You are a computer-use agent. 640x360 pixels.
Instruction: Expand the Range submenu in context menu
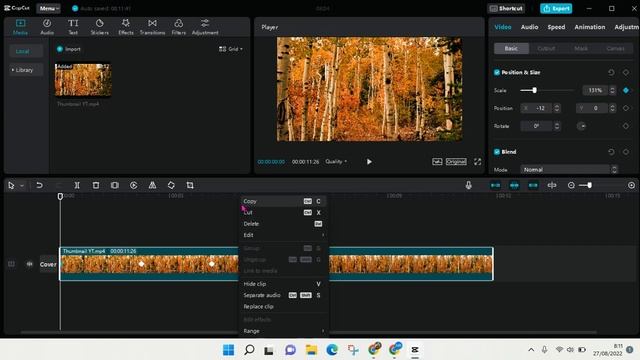click(283, 331)
